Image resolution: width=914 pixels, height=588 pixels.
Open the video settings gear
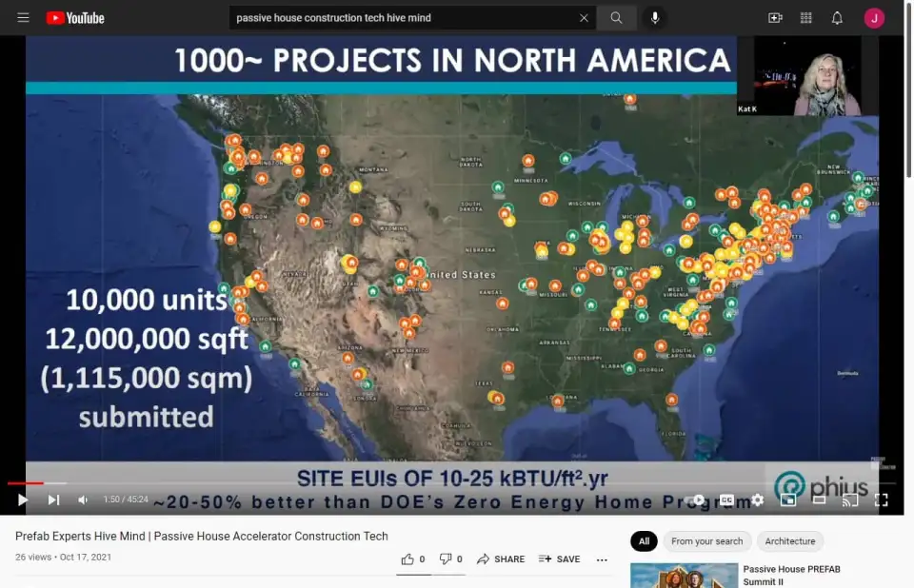coord(758,500)
